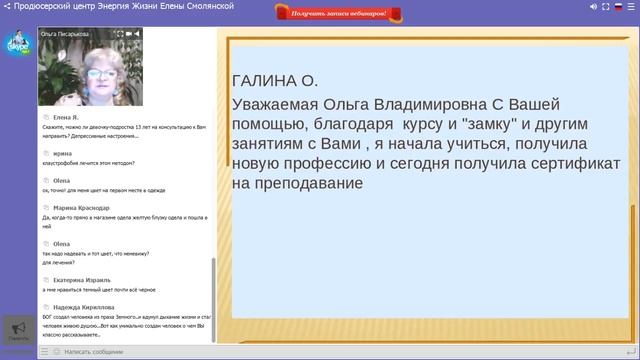This screenshot has width=640, height=360.
Task: Click the avatar icon next to ирина
Action: click(x=46, y=153)
